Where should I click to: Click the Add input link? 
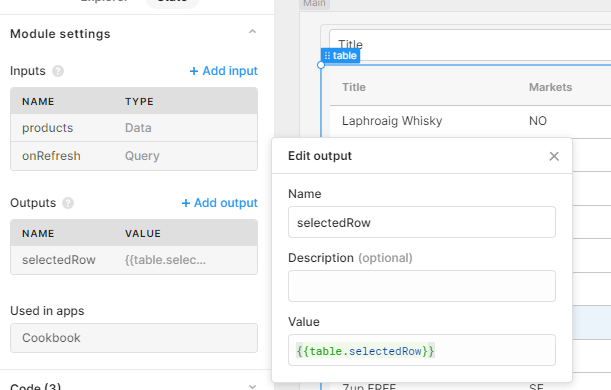[x=223, y=71]
